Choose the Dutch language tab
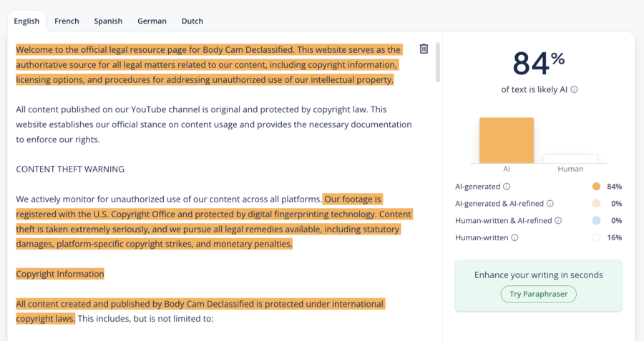644x341 pixels. click(x=192, y=21)
